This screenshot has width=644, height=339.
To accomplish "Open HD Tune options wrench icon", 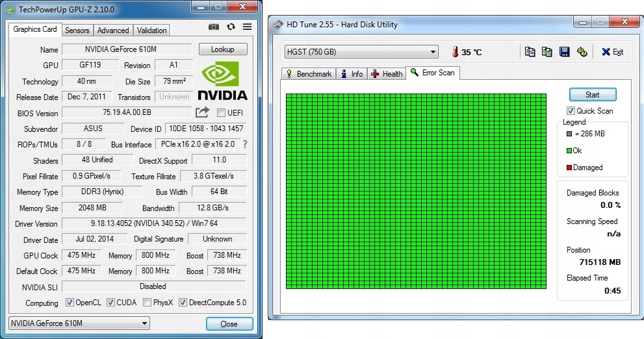I will coord(582,52).
